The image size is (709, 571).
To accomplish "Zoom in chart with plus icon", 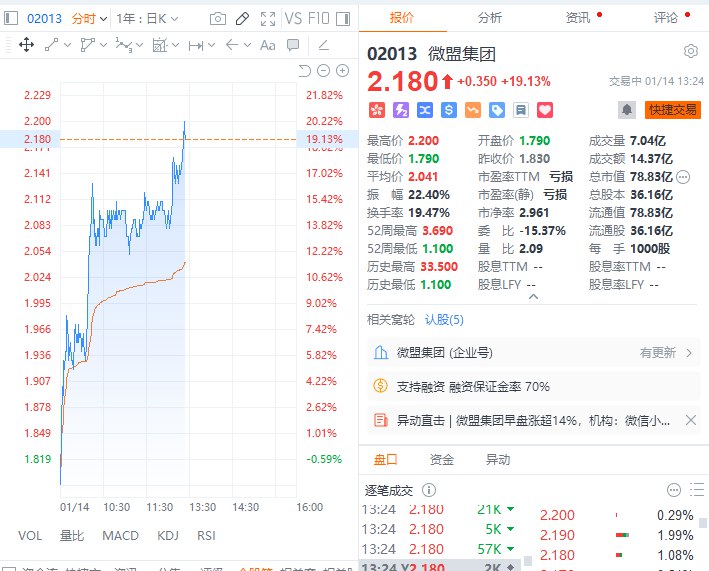I will tap(343, 71).
